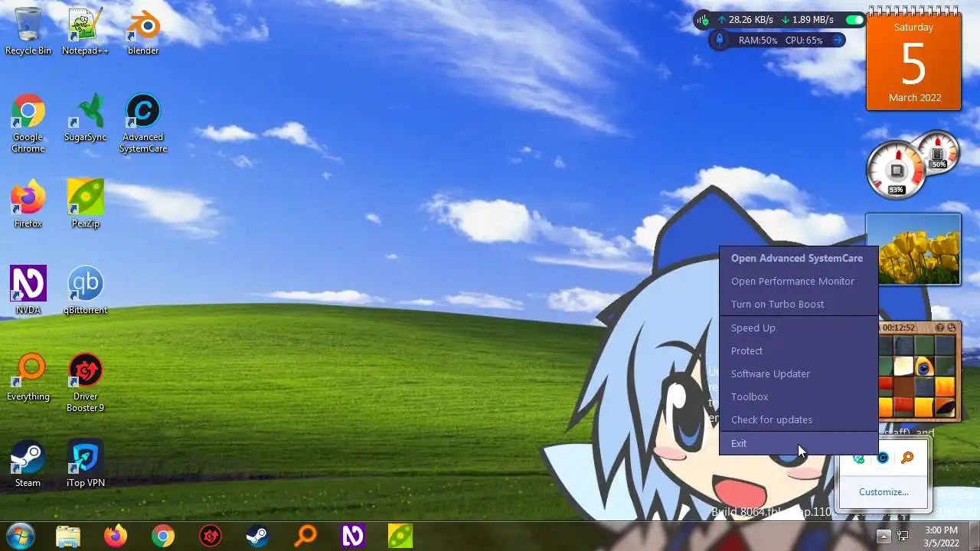980x551 pixels.
Task: Select the NVDA desktop shortcut
Action: click(28, 291)
